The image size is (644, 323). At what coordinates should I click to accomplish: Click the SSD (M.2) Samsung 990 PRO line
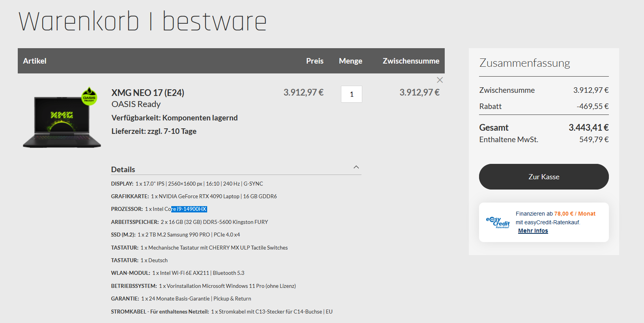(176, 235)
